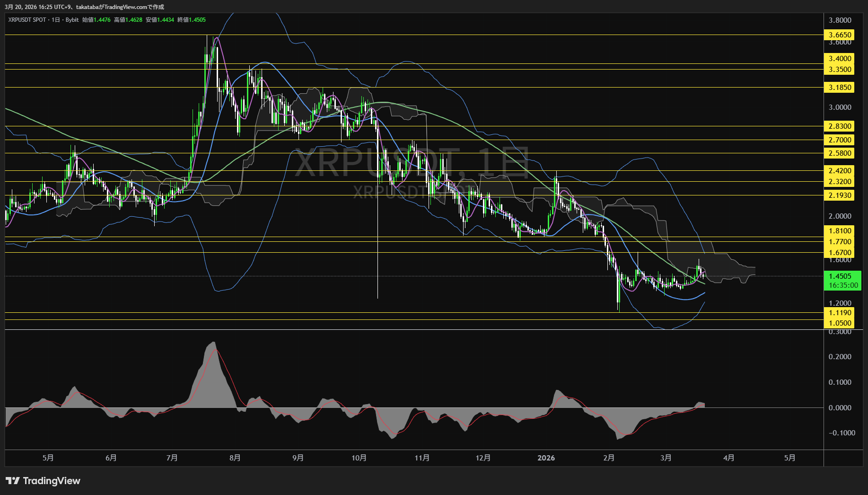Screen dimensions: 868x495
Task: Click the 2026 year marker on time axis
Action: click(x=546, y=458)
